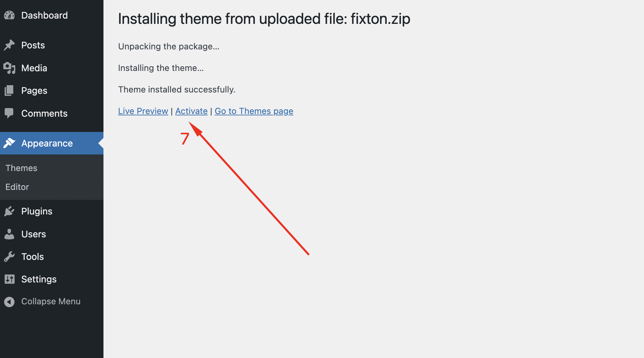
Task: Click the Users person icon
Action: pyautogui.click(x=9, y=234)
